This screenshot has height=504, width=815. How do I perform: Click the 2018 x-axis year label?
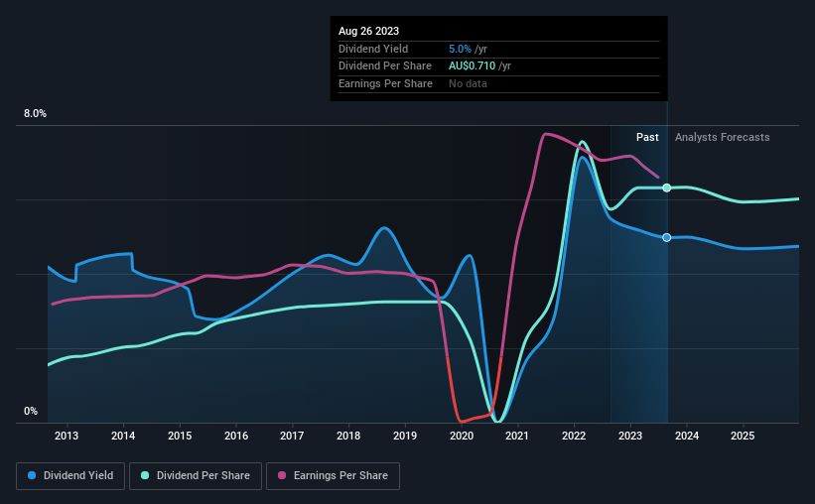(x=348, y=436)
